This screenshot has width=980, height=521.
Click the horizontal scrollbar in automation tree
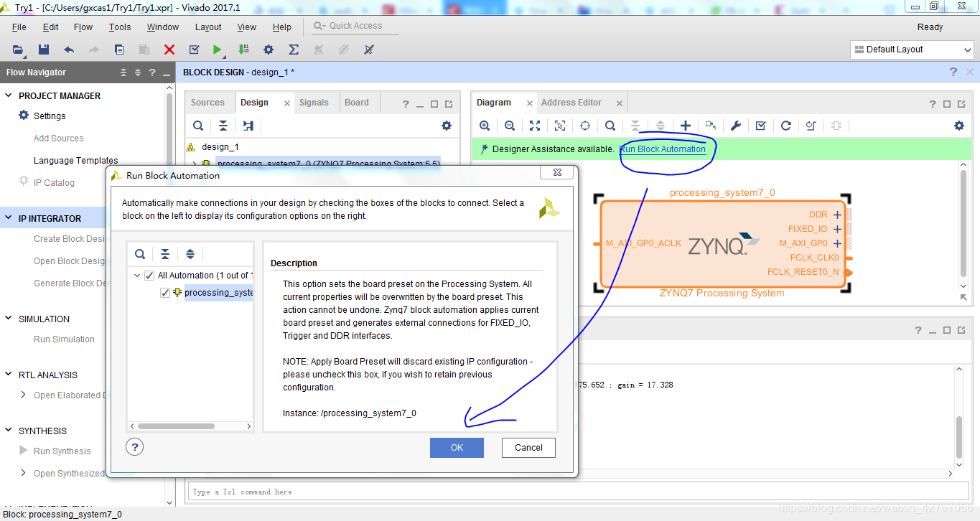(177, 426)
